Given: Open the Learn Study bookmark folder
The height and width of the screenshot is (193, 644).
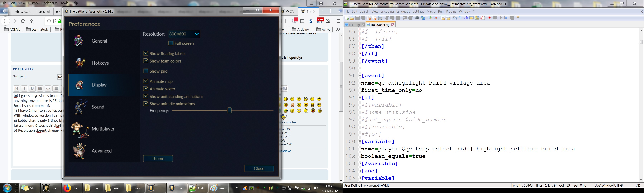Looking at the screenshot, I should pyautogui.click(x=38, y=29).
